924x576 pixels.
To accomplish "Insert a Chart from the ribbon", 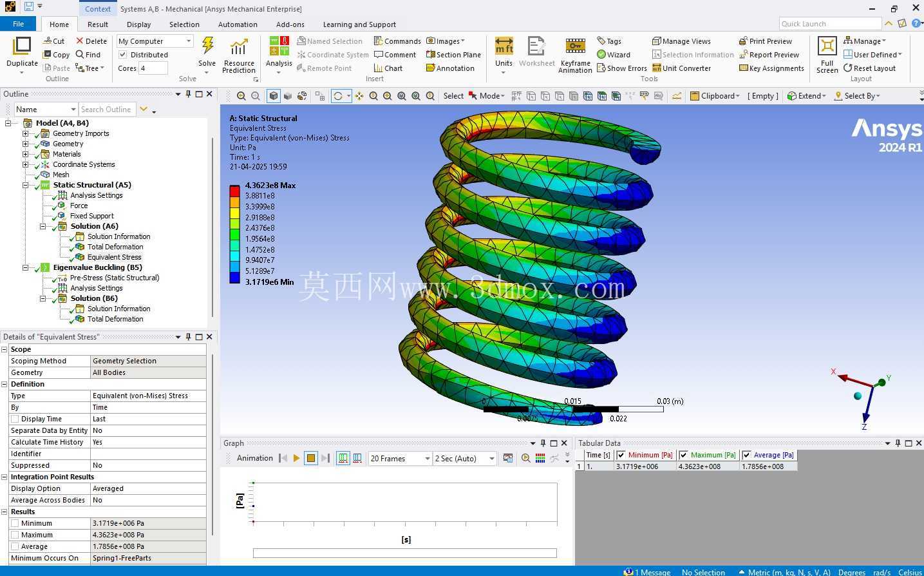I will point(388,68).
